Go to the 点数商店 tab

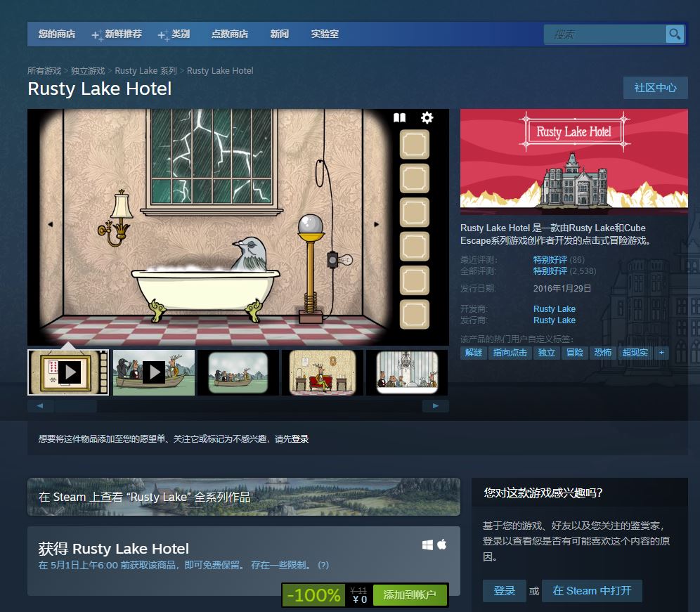coord(230,34)
